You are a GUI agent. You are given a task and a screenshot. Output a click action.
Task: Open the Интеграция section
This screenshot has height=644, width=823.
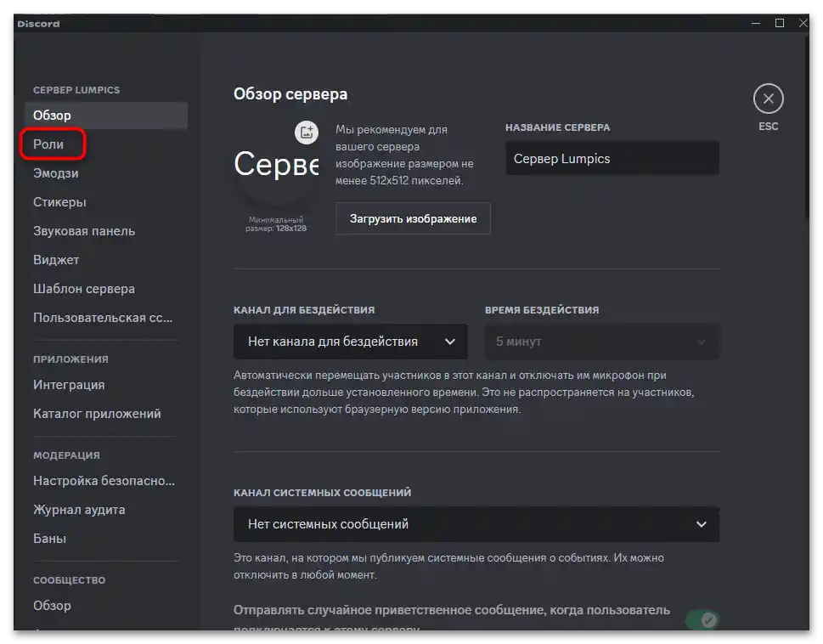pyautogui.click(x=68, y=384)
